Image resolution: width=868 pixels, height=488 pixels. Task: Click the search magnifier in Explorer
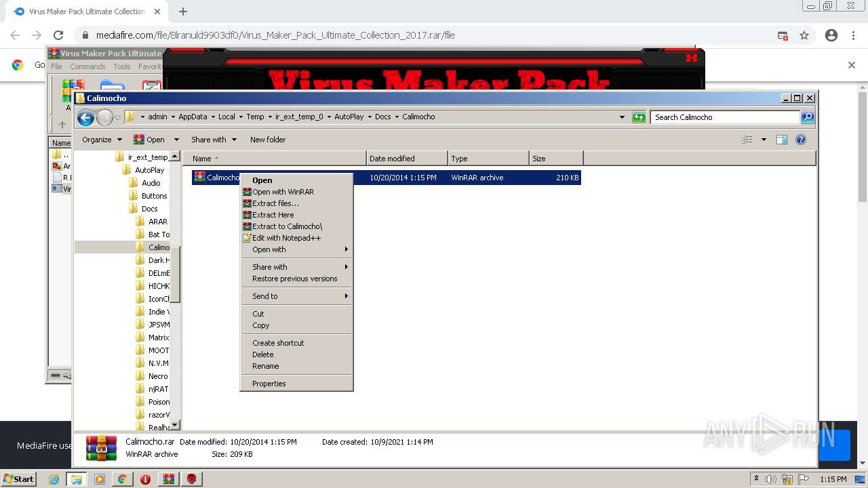tap(808, 117)
